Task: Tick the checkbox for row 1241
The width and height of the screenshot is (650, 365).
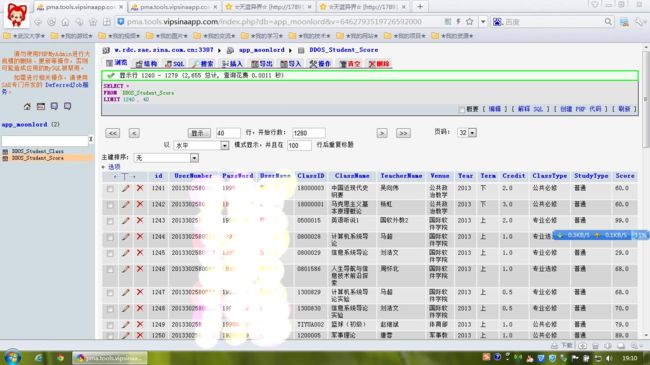Action: pyautogui.click(x=110, y=189)
